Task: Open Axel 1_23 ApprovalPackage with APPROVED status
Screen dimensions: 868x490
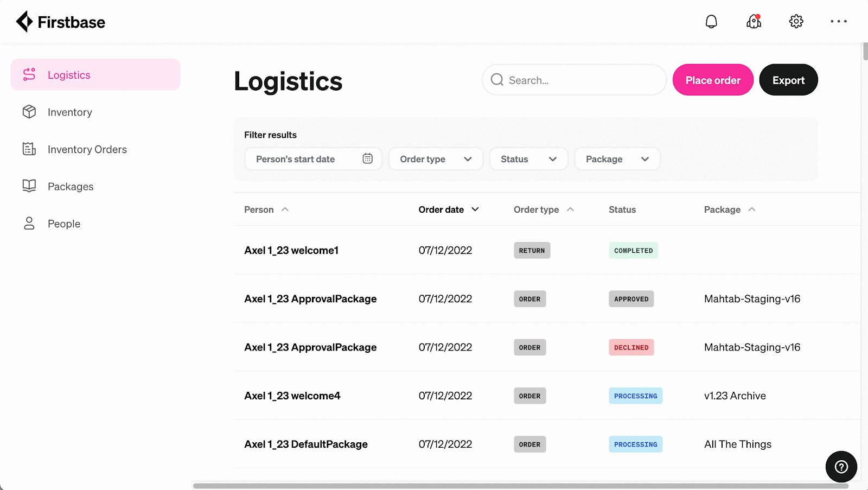Action: point(547,298)
